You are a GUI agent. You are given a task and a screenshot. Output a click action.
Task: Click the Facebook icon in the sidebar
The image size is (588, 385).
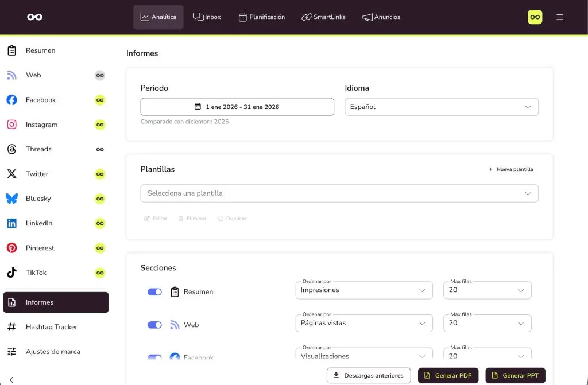click(x=11, y=100)
